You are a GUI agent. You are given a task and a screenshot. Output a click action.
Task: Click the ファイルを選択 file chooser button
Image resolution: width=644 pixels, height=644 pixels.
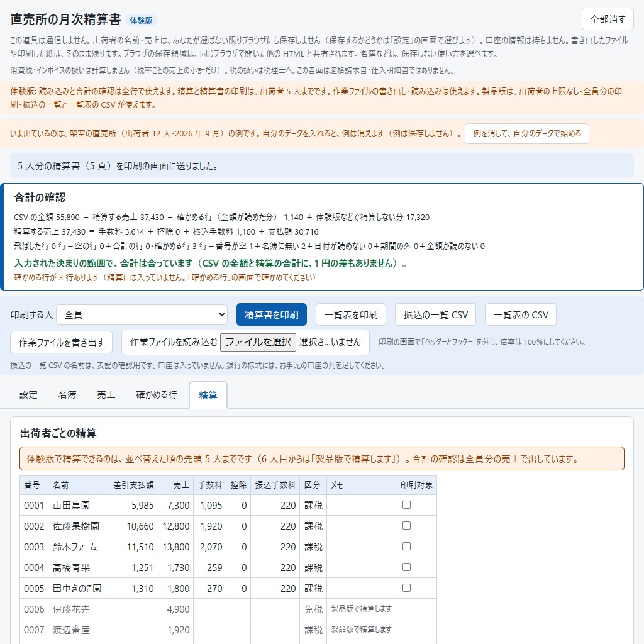(258, 342)
